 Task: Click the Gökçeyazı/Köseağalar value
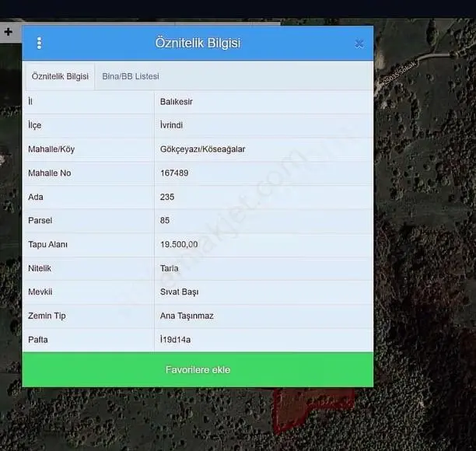point(202,149)
